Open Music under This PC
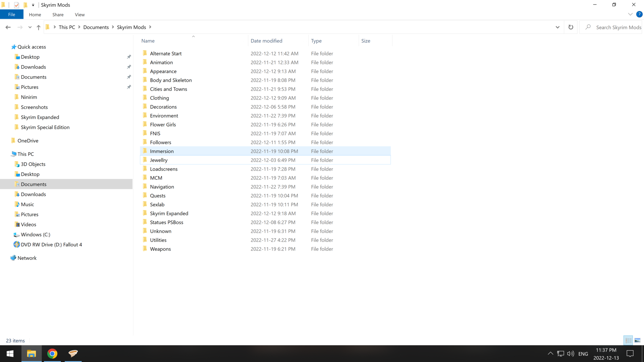This screenshot has height=362, width=644. [x=27, y=204]
